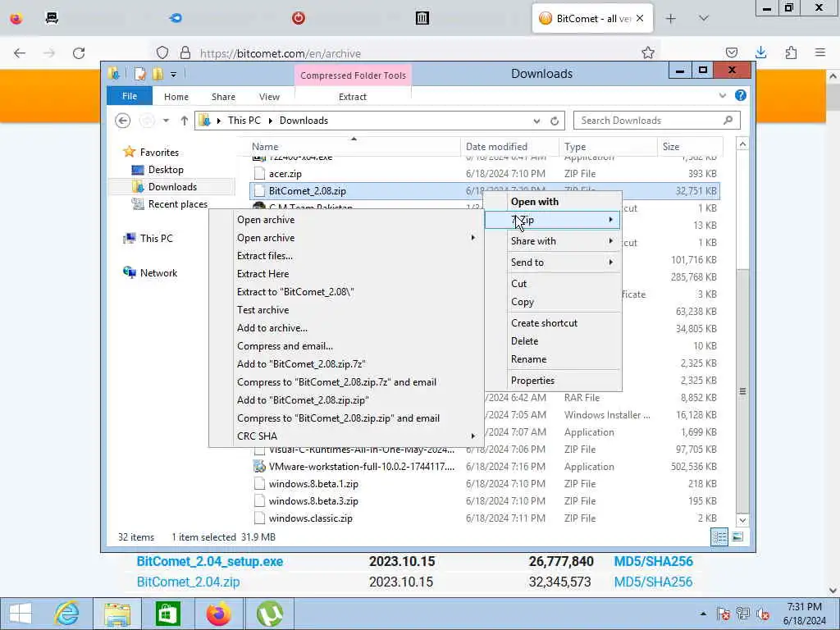Bookmark this page with the star icon
This screenshot has width=840, height=630.
648,52
